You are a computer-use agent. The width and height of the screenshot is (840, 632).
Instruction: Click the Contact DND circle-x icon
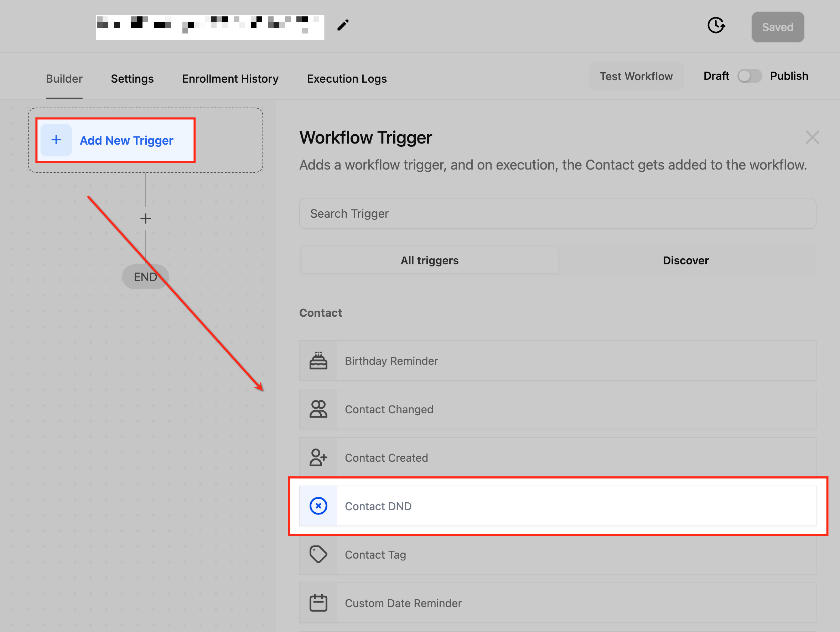(x=318, y=506)
